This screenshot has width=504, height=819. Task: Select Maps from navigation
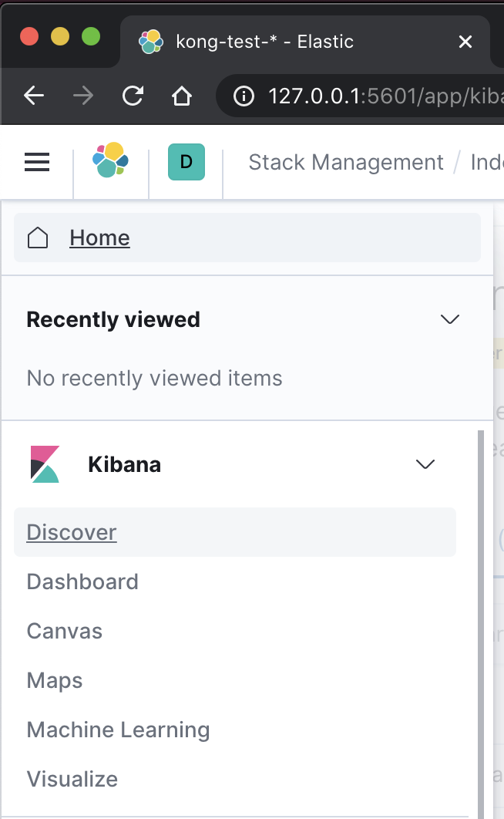[x=55, y=680]
